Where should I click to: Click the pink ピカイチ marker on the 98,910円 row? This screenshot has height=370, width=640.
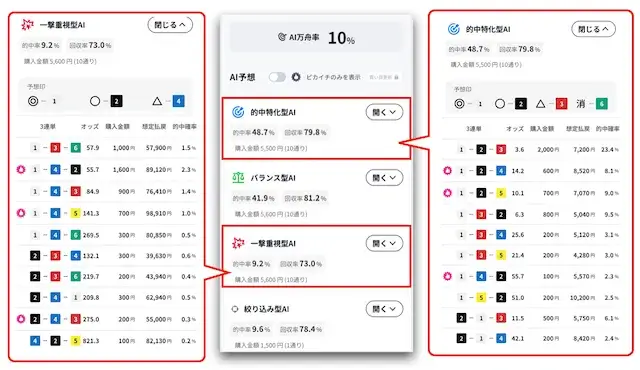(21, 213)
